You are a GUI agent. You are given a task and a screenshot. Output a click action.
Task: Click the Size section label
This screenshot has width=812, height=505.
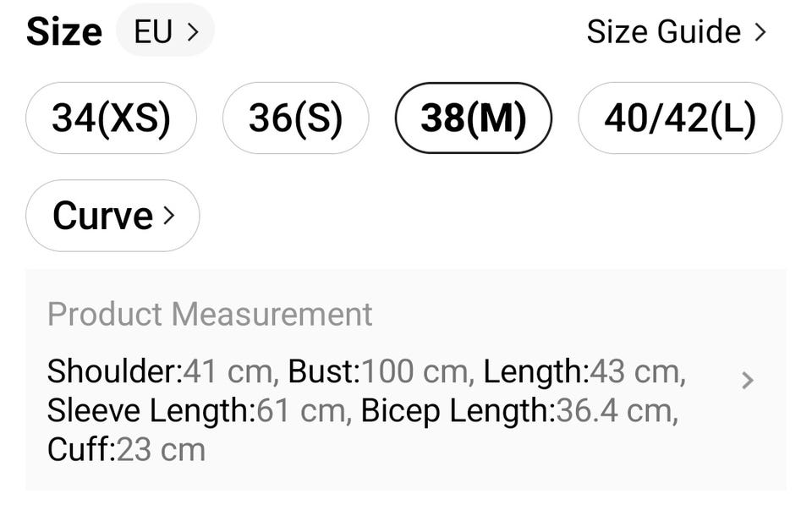coord(64,32)
